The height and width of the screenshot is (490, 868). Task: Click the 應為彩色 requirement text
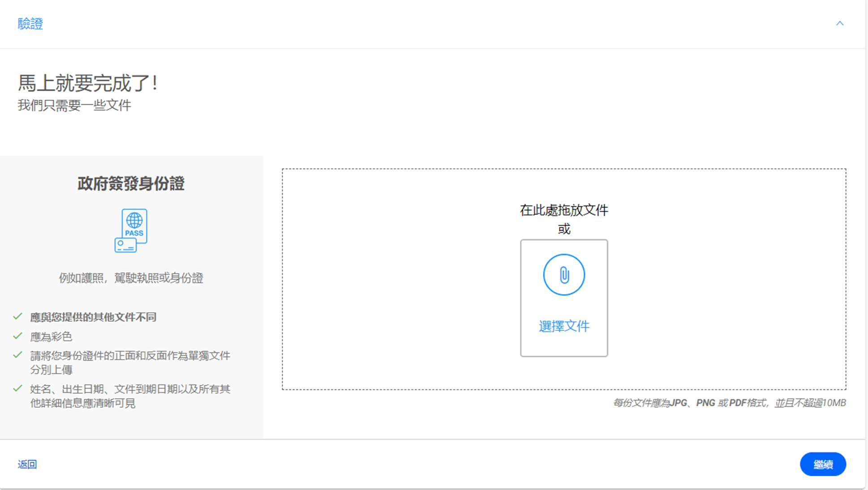tap(51, 337)
